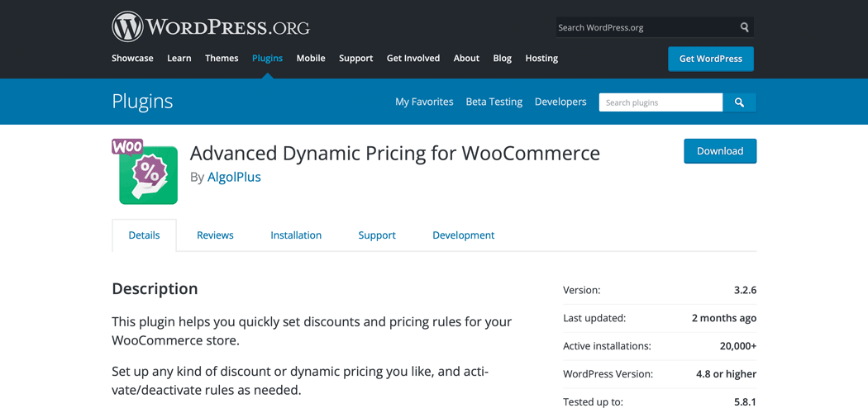Viewport: 868px width, 413px height.
Task: Select the Details tab
Action: pyautogui.click(x=144, y=235)
